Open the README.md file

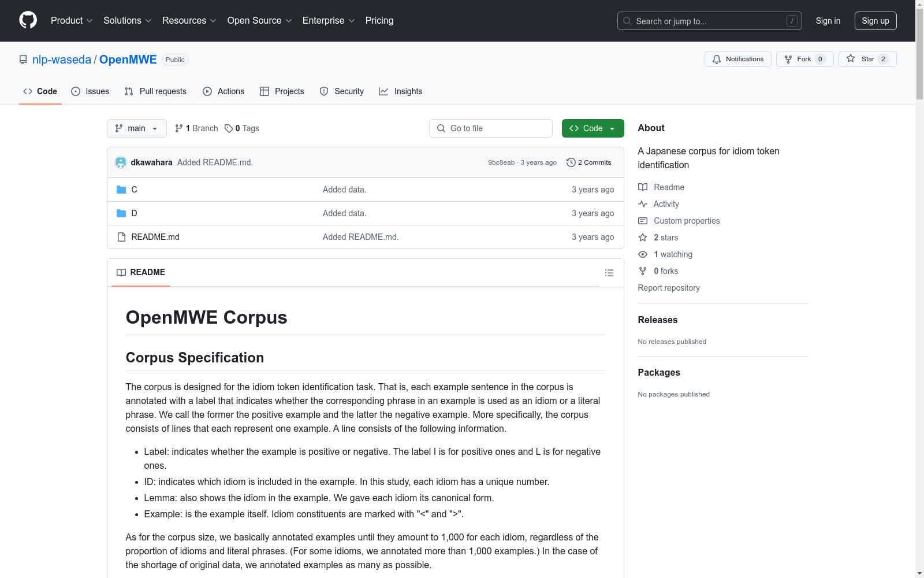pos(155,237)
